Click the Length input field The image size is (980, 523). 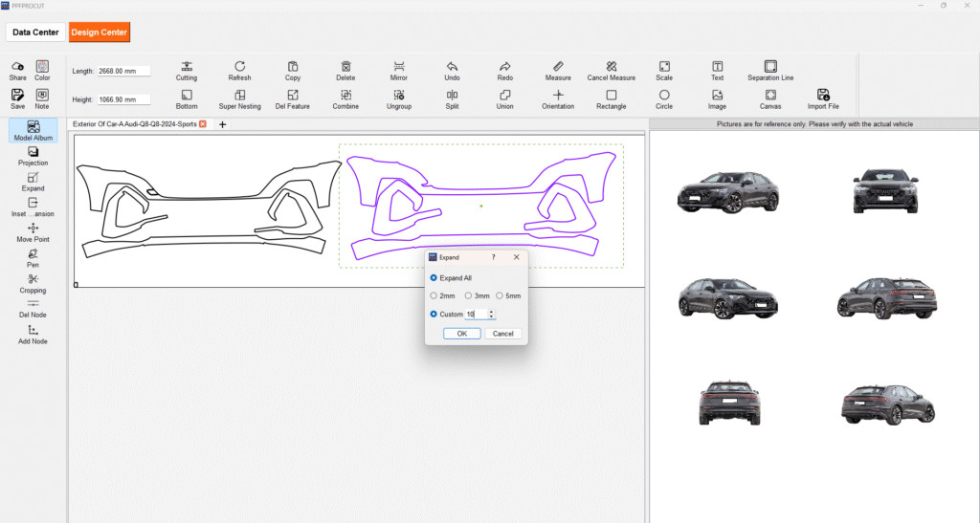[x=123, y=71]
